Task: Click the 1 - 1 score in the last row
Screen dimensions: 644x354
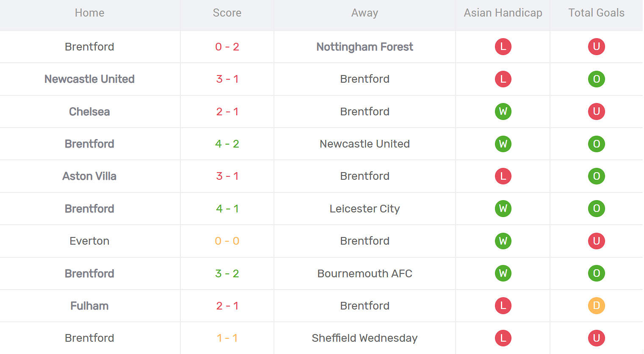Action: (x=227, y=338)
